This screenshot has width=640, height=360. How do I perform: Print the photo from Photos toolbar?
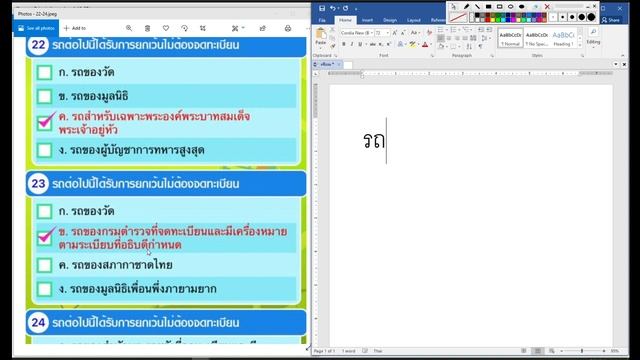click(x=288, y=28)
